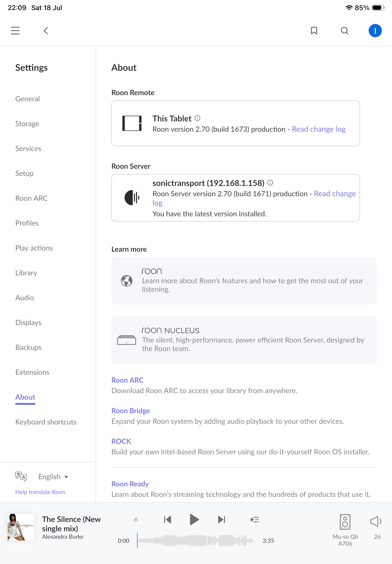Click the language translate icon

[x=21, y=476]
